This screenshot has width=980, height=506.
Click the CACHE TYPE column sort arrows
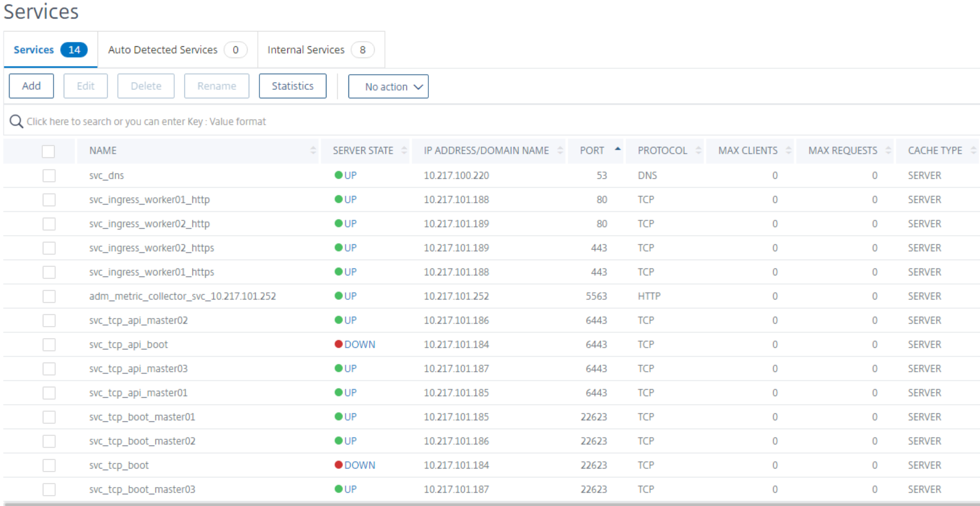(x=973, y=151)
